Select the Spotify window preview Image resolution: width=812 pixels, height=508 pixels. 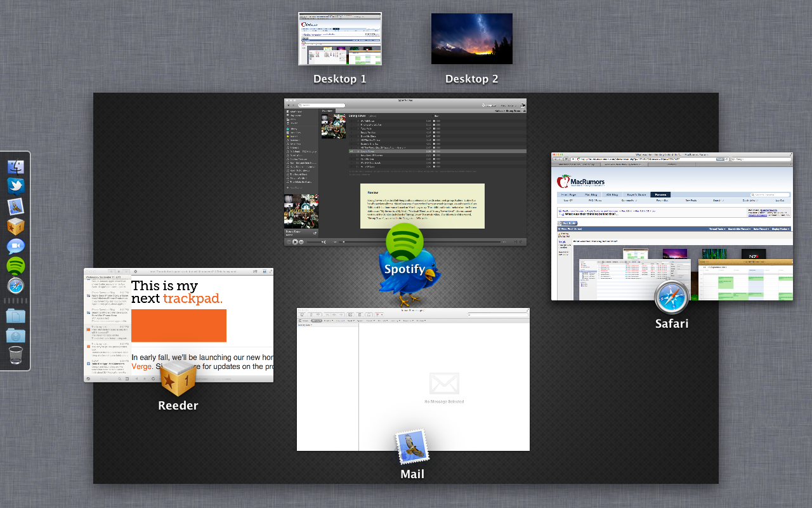(405, 171)
